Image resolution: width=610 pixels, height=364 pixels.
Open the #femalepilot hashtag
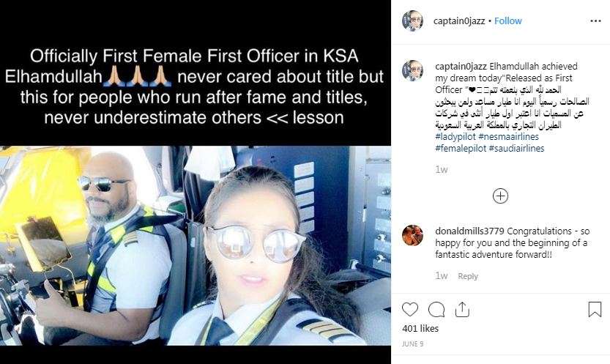pos(460,148)
